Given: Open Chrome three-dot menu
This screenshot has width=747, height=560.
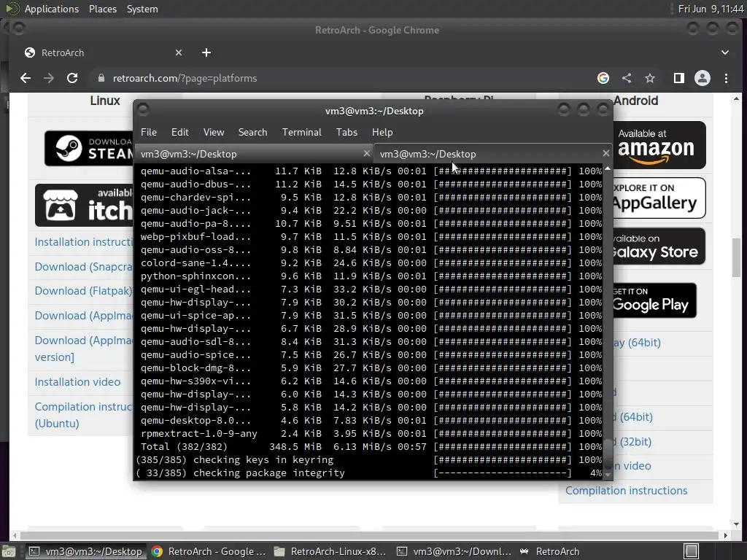Looking at the screenshot, I should pyautogui.click(x=726, y=78).
